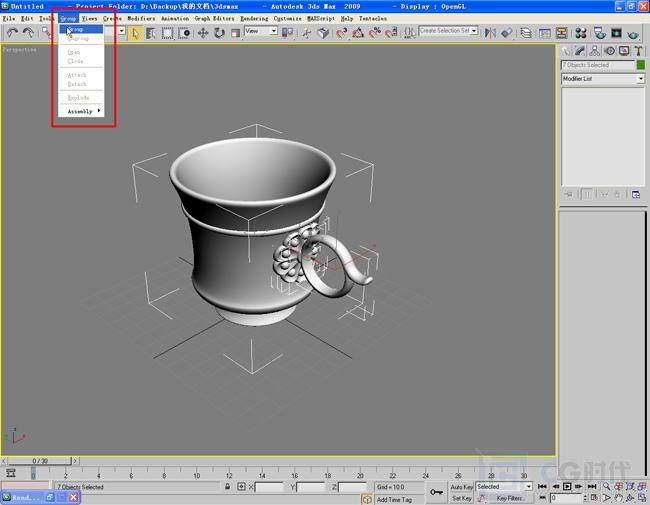Click the Y coordinate input field
Image resolution: width=650 pixels, height=505 pixels.
(x=311, y=487)
